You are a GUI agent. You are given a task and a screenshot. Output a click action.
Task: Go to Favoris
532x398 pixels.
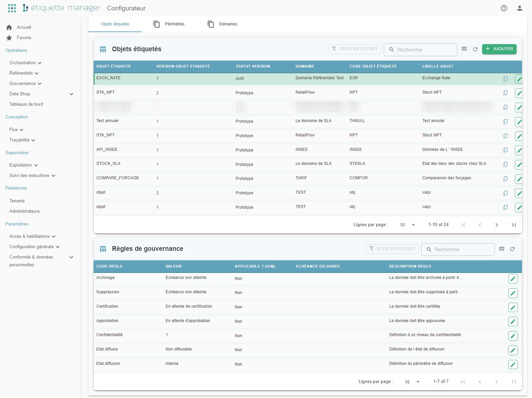coord(24,38)
